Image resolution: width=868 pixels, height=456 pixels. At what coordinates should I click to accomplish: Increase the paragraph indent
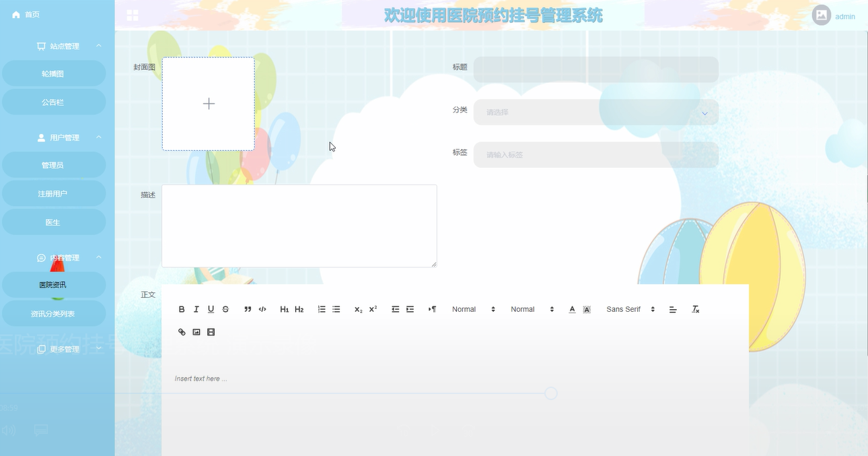pyautogui.click(x=410, y=309)
